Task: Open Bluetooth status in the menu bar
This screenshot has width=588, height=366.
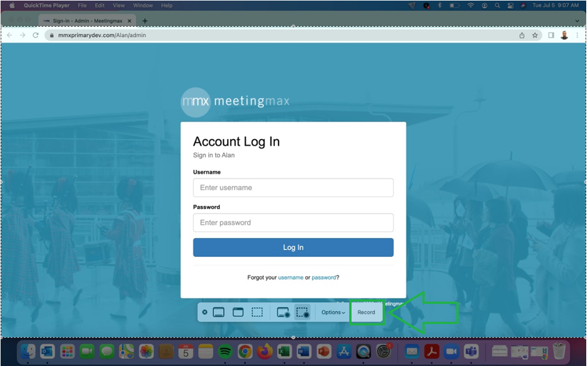Action: pyautogui.click(x=440, y=5)
